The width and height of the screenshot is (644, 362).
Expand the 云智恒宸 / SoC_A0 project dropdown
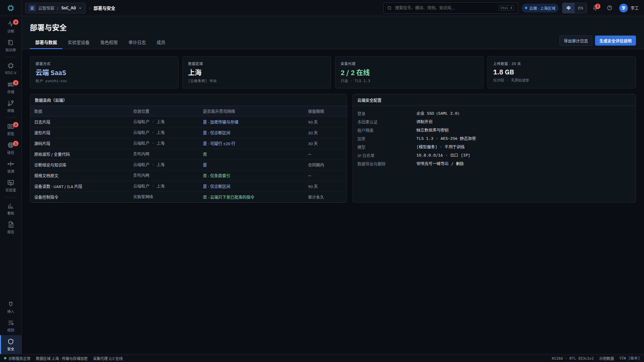[x=55, y=8]
